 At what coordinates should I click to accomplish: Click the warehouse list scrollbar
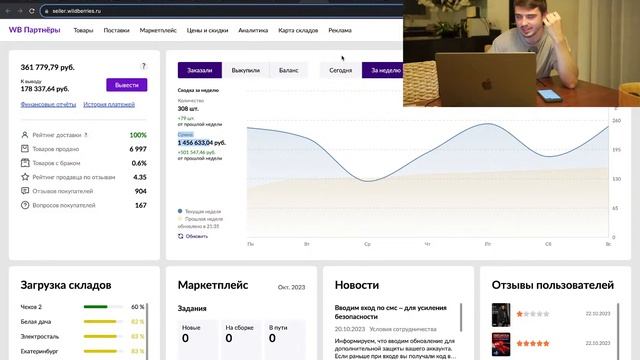(147, 331)
